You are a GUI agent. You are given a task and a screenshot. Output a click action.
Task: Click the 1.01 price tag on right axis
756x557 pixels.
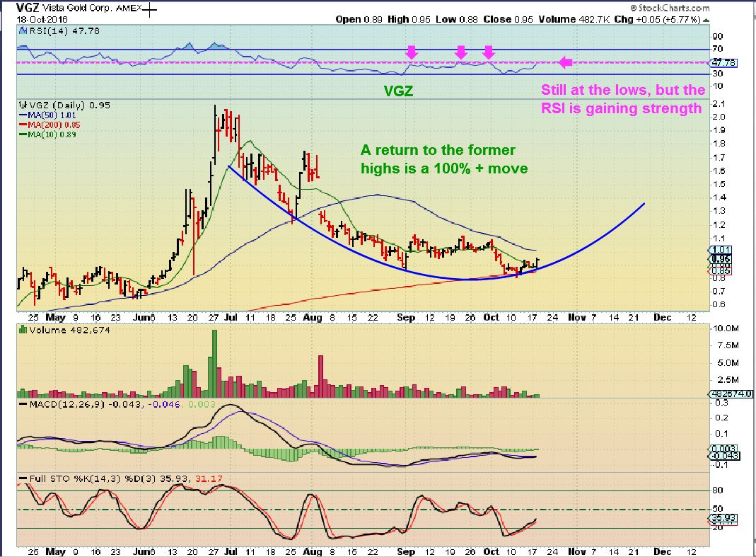[x=721, y=250]
